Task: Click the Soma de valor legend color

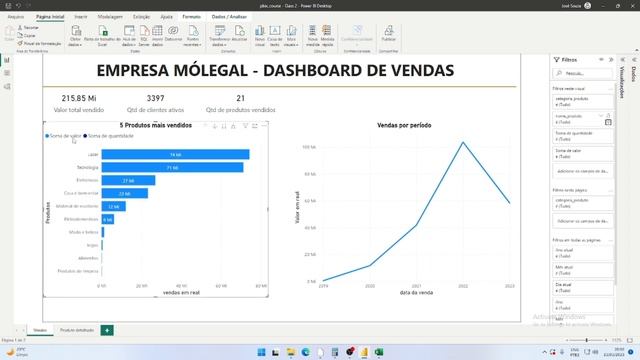Action: click(47, 136)
